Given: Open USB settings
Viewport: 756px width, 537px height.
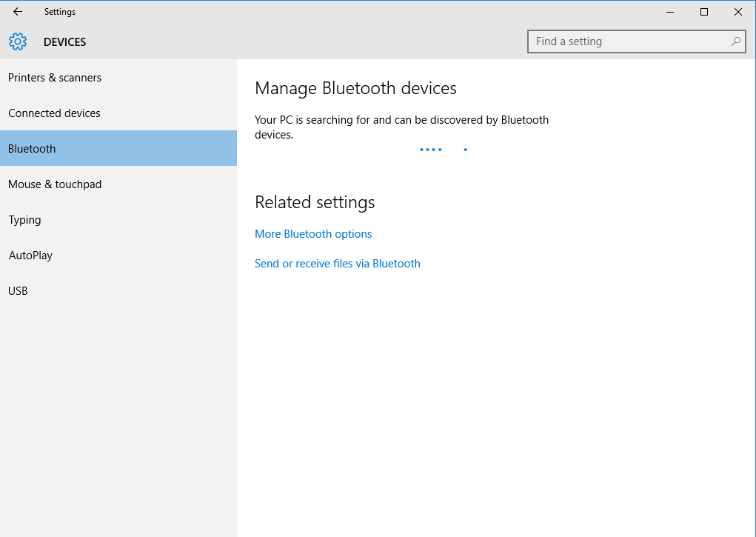Looking at the screenshot, I should 118,290.
